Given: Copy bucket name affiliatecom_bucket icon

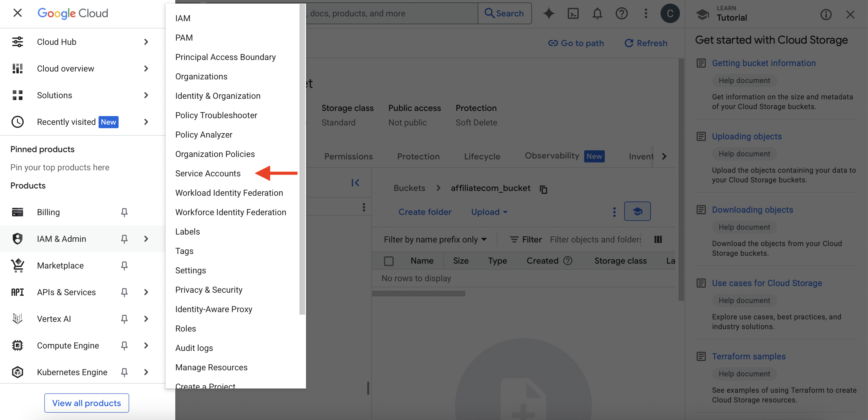Looking at the screenshot, I should [543, 189].
